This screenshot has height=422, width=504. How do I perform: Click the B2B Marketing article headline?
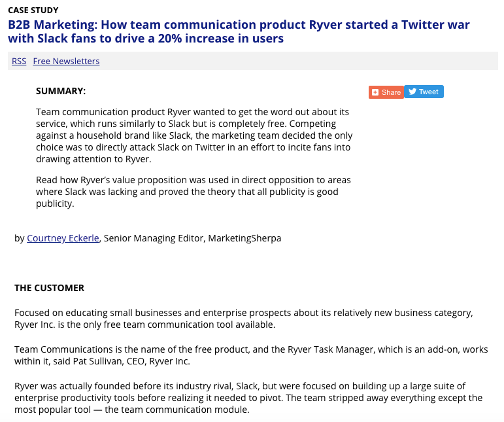coord(239,31)
